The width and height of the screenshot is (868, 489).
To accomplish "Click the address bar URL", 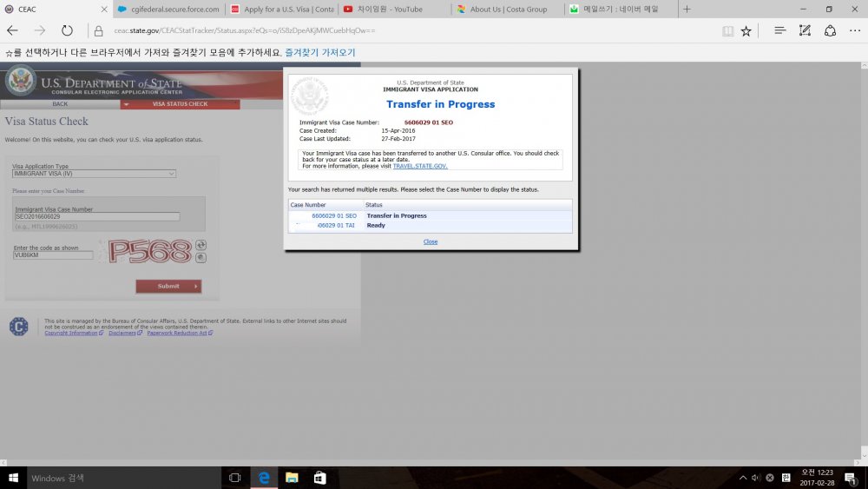I will pyautogui.click(x=245, y=30).
